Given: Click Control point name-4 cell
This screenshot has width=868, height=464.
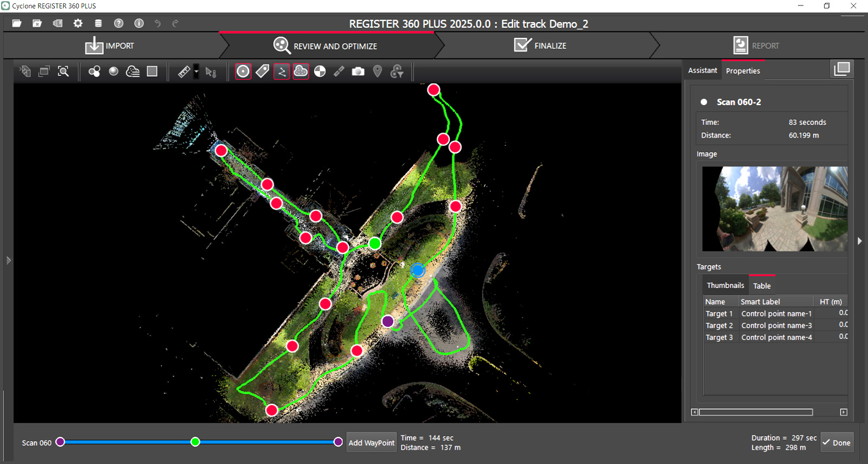Looking at the screenshot, I should [x=776, y=337].
